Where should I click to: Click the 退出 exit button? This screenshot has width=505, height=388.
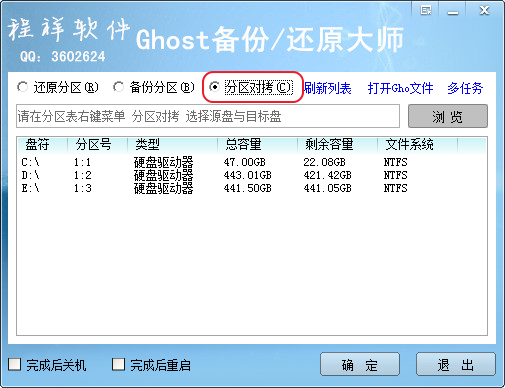tap(456, 364)
